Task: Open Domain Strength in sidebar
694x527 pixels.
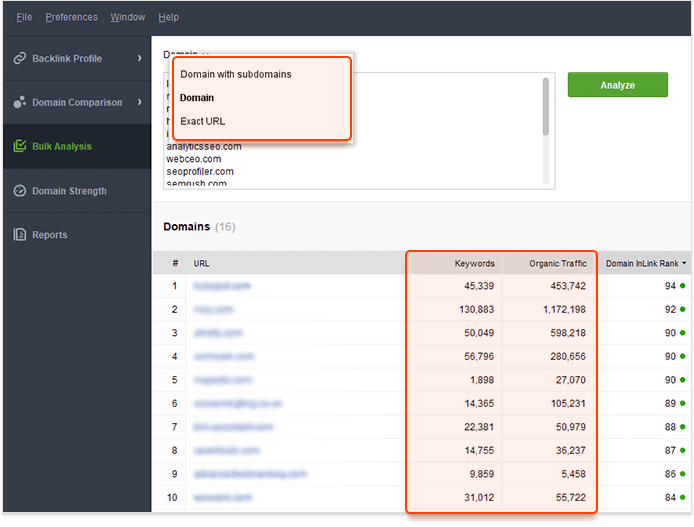Action: pos(77,191)
